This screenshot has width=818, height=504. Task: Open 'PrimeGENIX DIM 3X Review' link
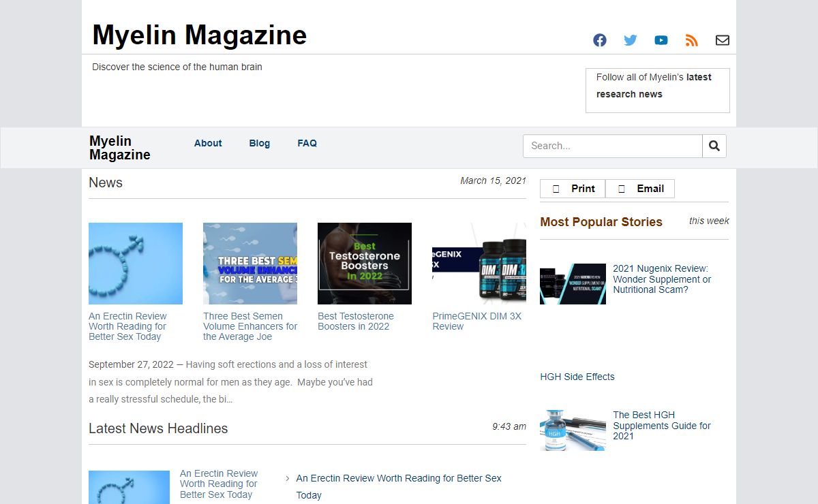pos(477,321)
